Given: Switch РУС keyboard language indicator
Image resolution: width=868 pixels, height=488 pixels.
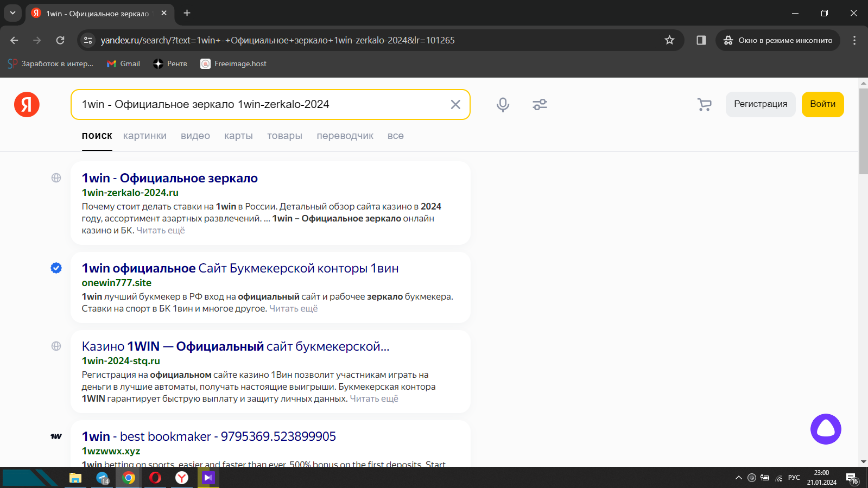Looking at the screenshot, I should pyautogui.click(x=794, y=478).
